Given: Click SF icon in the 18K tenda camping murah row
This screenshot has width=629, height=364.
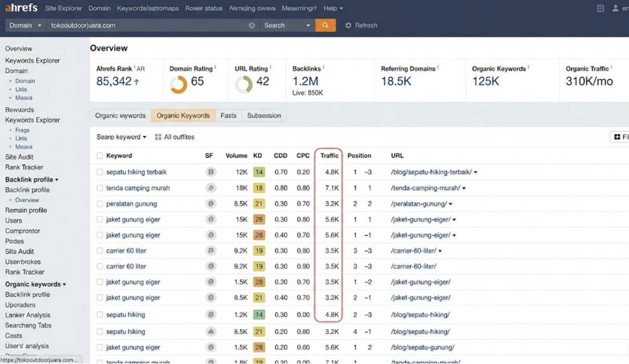Looking at the screenshot, I should (x=211, y=188).
